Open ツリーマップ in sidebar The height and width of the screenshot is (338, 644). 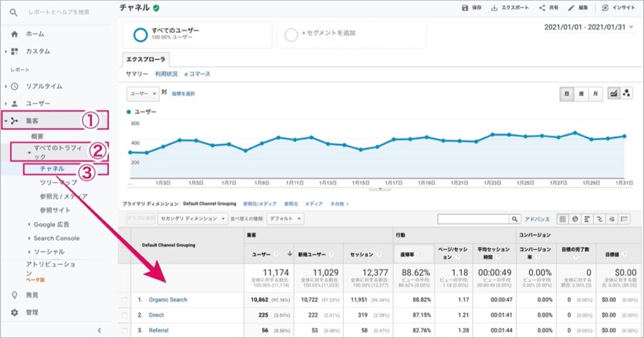coord(58,183)
